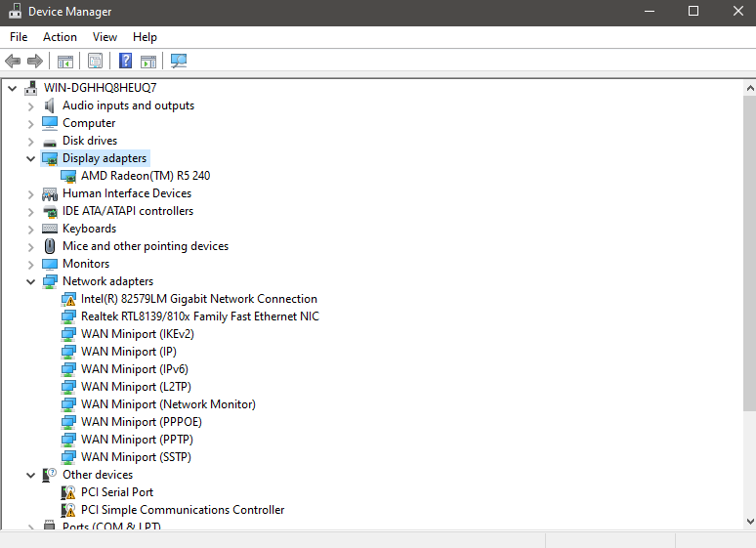
Task: Select WAN Miniport (PPPOE)
Action: (x=142, y=422)
